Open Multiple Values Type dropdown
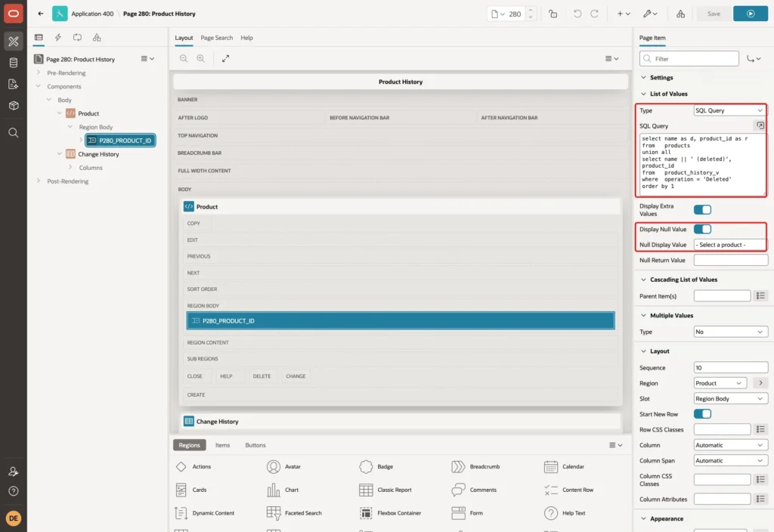 pos(731,332)
